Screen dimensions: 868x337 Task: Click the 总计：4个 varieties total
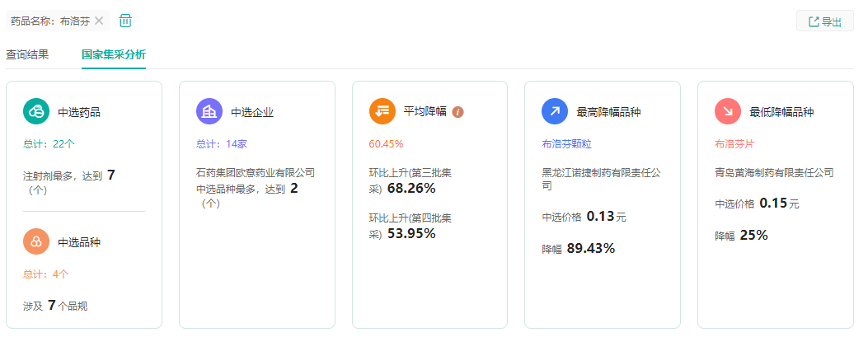pos(46,274)
